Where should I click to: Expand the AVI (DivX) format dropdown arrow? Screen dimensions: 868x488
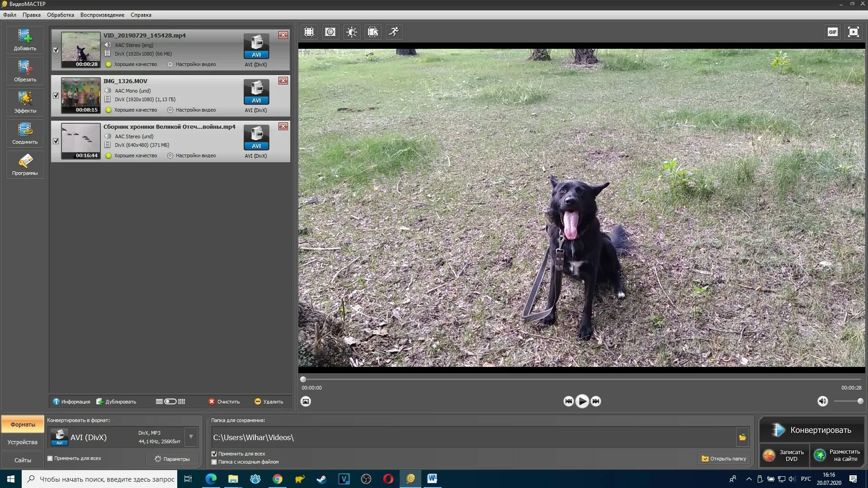(191, 437)
